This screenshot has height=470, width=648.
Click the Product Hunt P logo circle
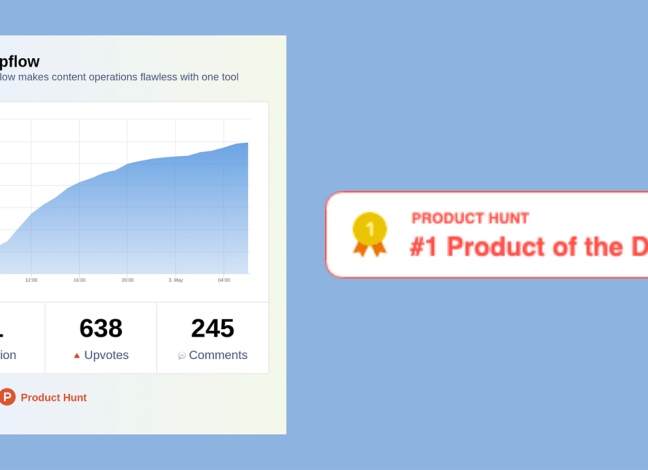(7, 397)
